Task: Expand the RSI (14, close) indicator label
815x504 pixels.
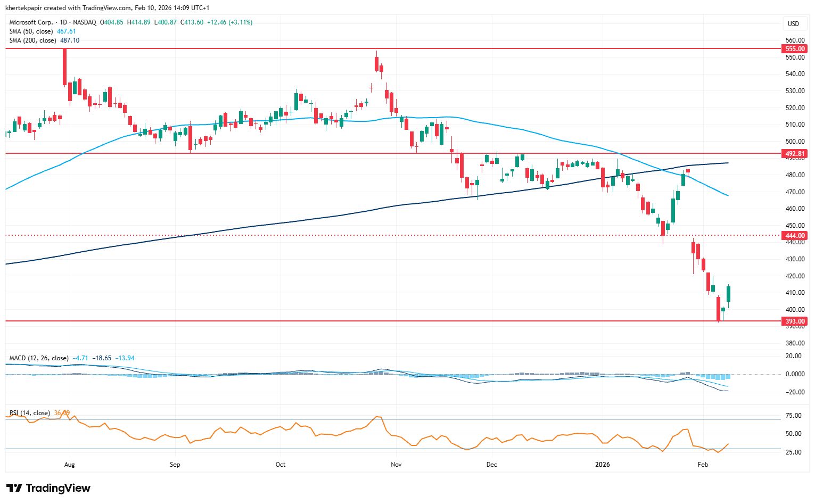Action: (x=30, y=413)
